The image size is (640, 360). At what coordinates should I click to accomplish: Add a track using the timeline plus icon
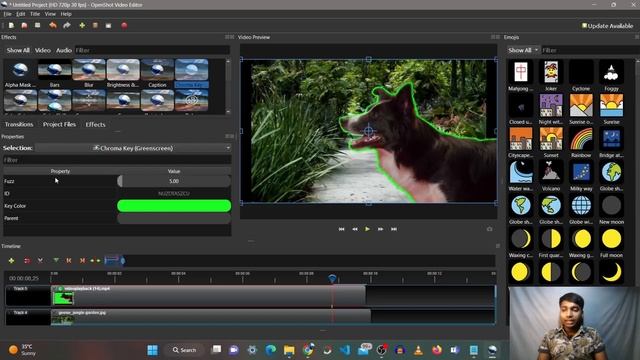pos(11,260)
